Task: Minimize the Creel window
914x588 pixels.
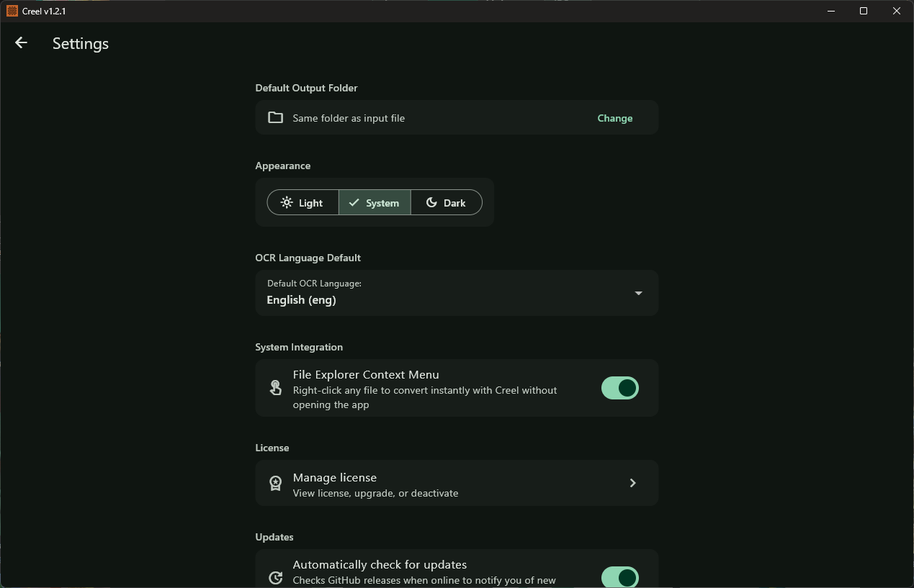Action: [x=831, y=11]
